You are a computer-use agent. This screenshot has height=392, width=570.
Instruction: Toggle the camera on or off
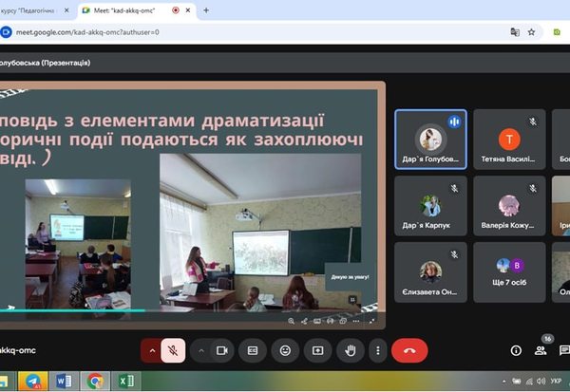pyautogui.click(x=222, y=350)
